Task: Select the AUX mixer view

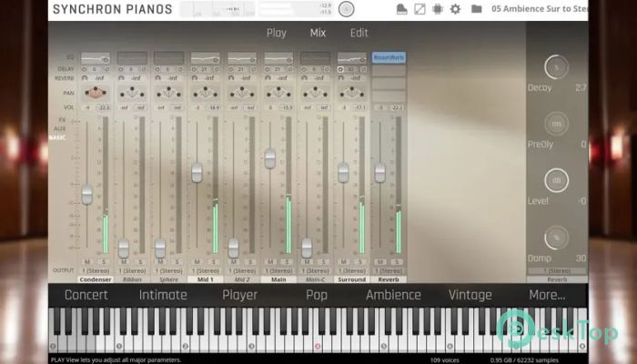Action: (x=60, y=128)
